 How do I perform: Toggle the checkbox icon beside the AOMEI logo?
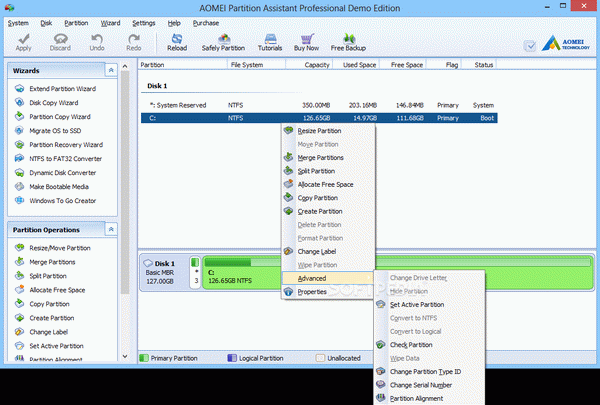click(530, 46)
